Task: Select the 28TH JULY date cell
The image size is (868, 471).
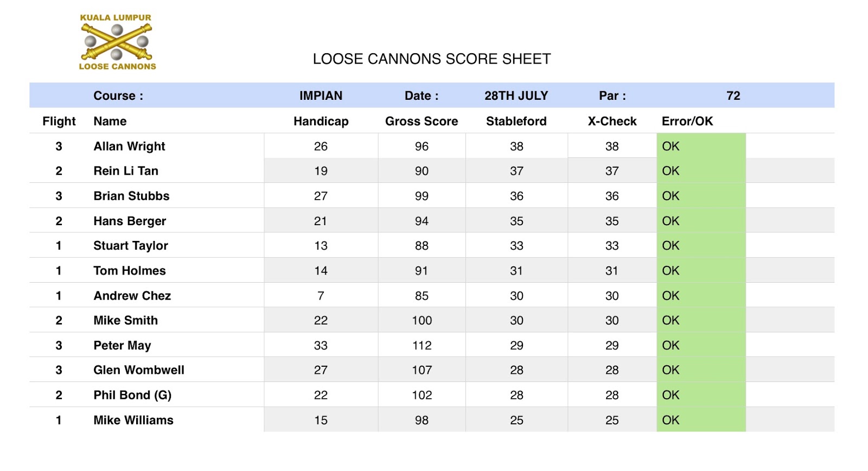Action: pyautogui.click(x=516, y=96)
